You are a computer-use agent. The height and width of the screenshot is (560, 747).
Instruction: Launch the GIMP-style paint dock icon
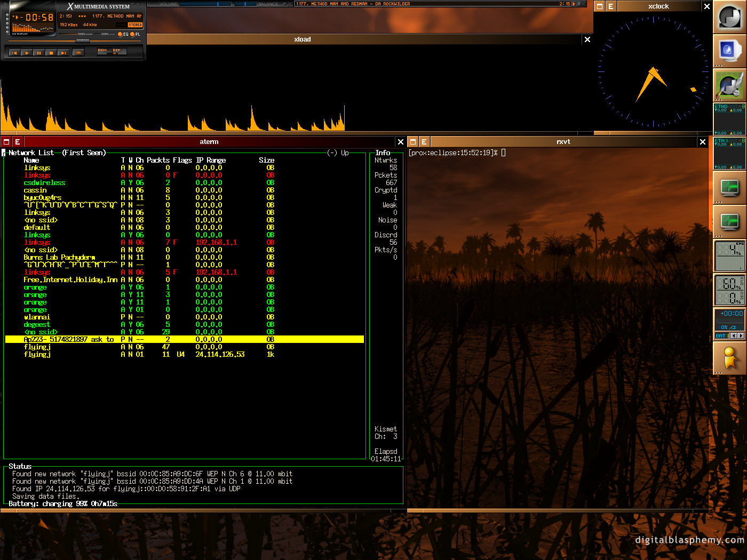pos(730,85)
